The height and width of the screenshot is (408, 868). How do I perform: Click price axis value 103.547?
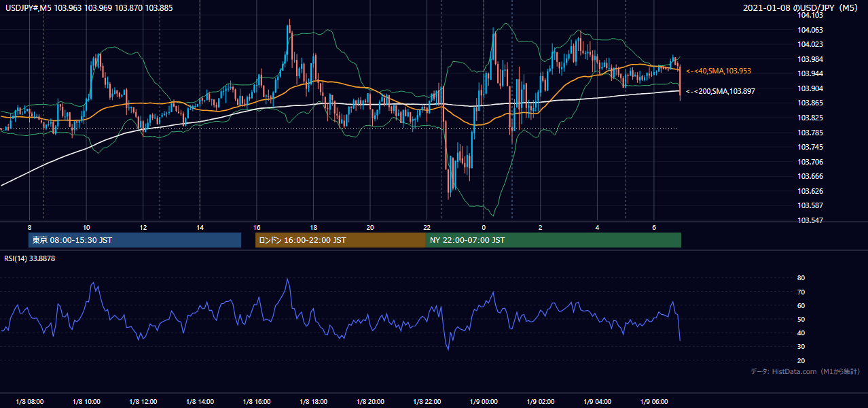(810, 221)
